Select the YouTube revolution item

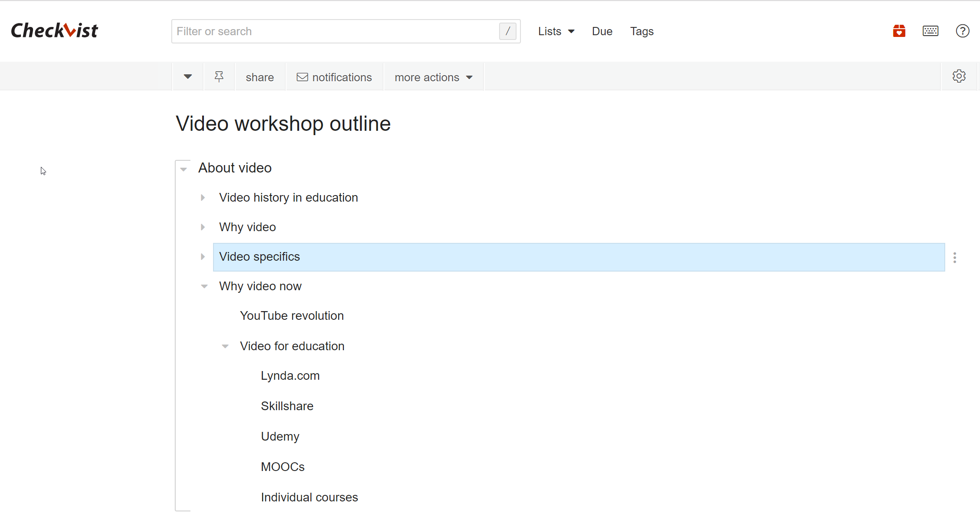[292, 316]
